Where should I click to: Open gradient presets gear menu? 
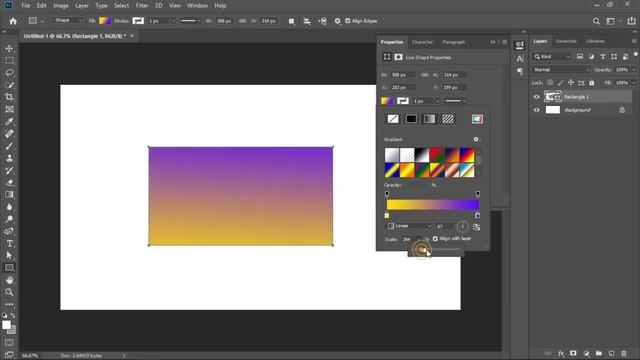point(476,140)
